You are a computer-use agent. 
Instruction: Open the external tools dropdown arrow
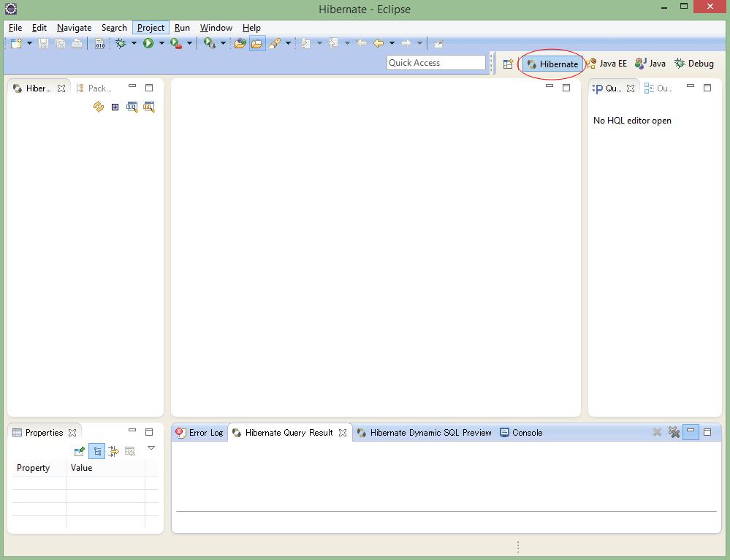click(223, 43)
